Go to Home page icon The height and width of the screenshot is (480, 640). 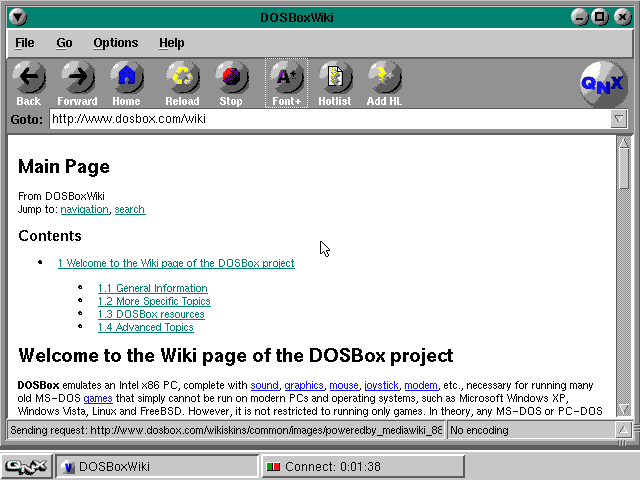[x=126, y=77]
